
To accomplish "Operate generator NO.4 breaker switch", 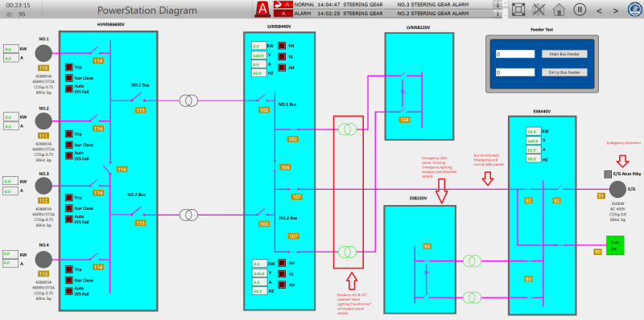I will pos(95,257).
